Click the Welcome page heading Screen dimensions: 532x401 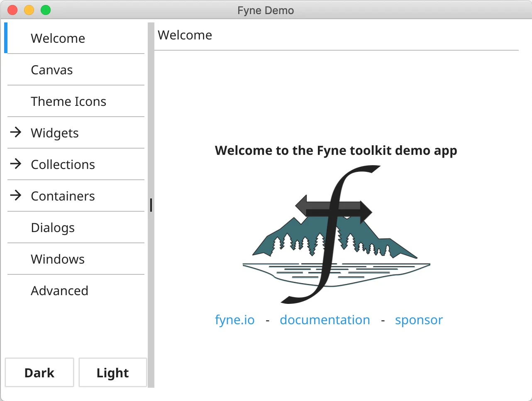coord(185,35)
